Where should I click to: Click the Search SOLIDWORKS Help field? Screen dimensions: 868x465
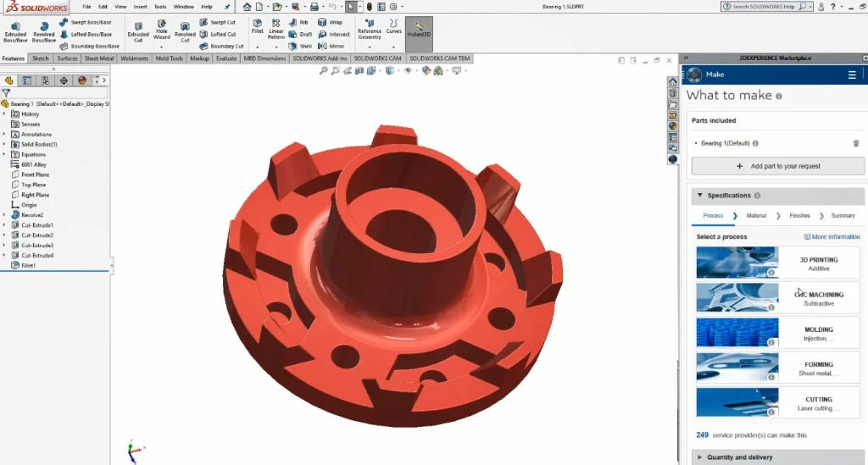tap(764, 6)
